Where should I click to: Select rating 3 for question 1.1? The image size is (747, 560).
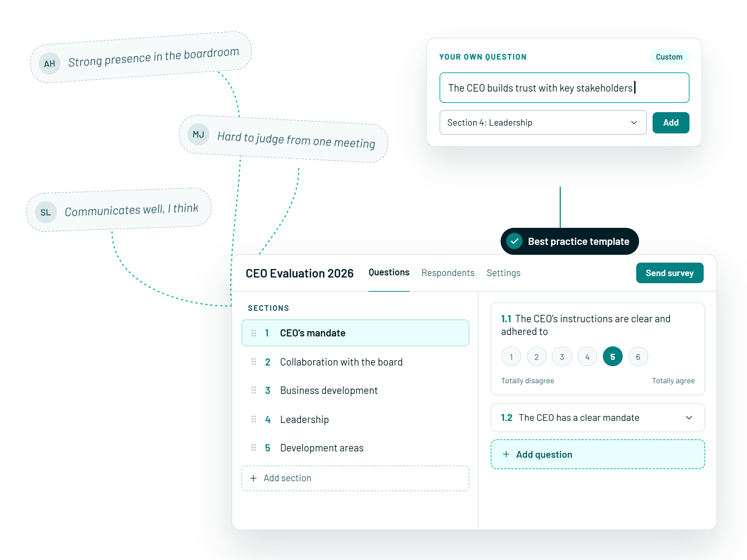tap(562, 356)
